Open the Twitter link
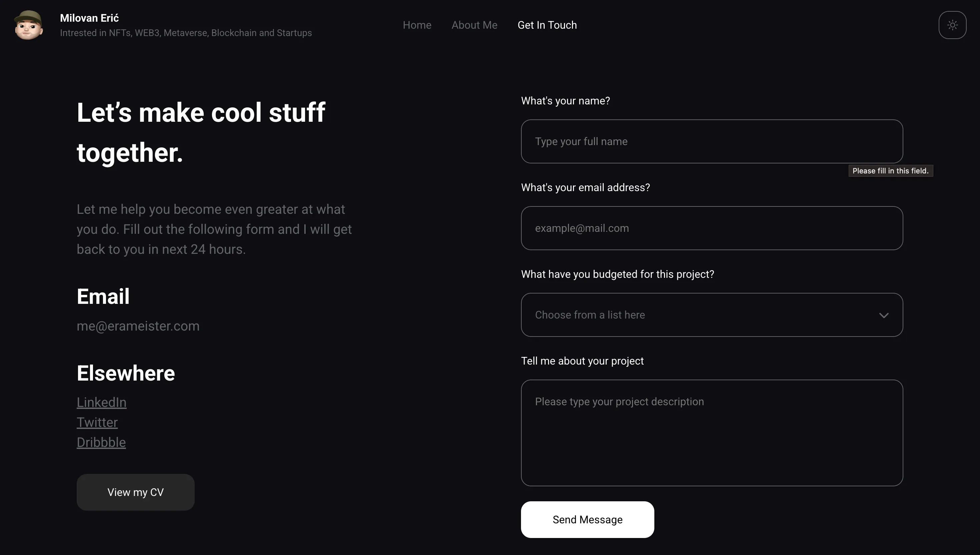Viewport: 980px width, 555px height. point(97,422)
